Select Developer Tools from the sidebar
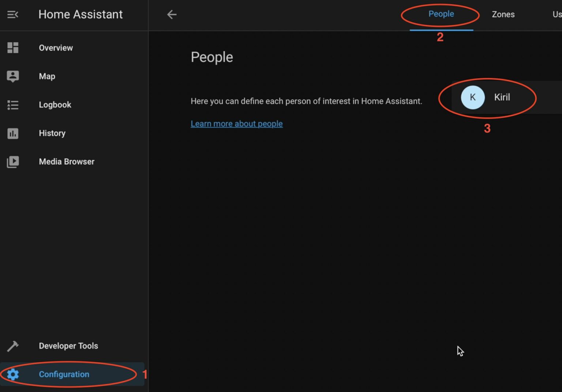This screenshot has width=562, height=392. (x=68, y=346)
